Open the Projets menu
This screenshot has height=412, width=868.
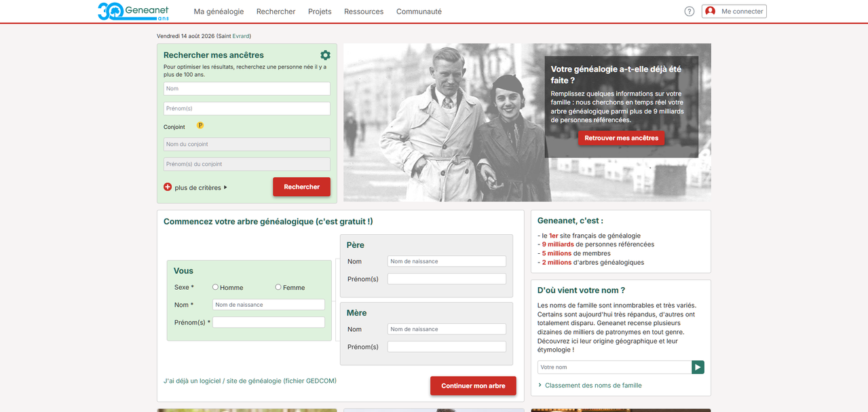pos(320,12)
